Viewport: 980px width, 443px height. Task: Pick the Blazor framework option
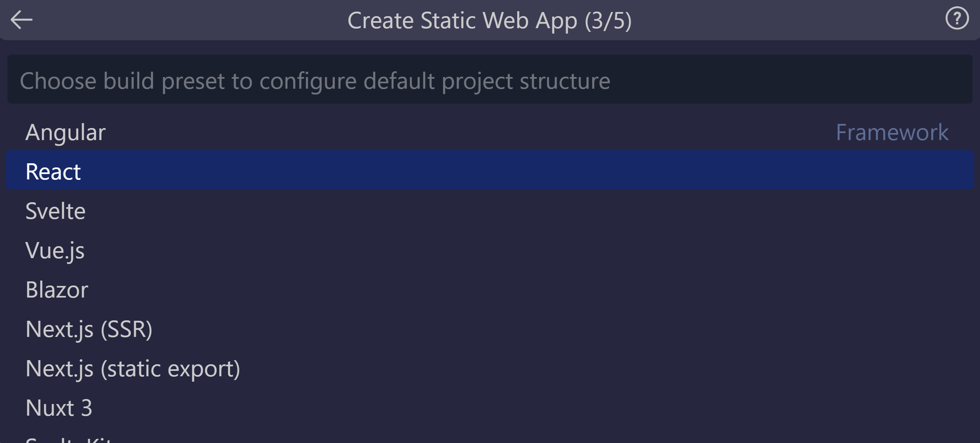tap(57, 290)
